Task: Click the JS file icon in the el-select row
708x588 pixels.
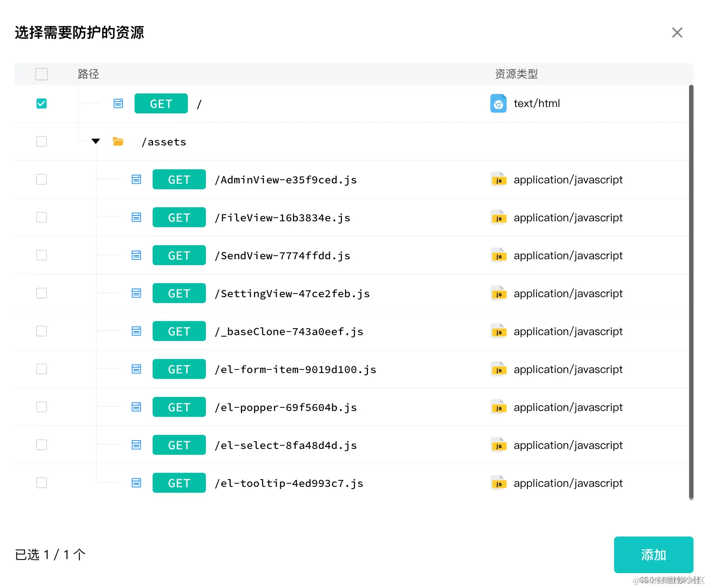Action: click(x=498, y=445)
